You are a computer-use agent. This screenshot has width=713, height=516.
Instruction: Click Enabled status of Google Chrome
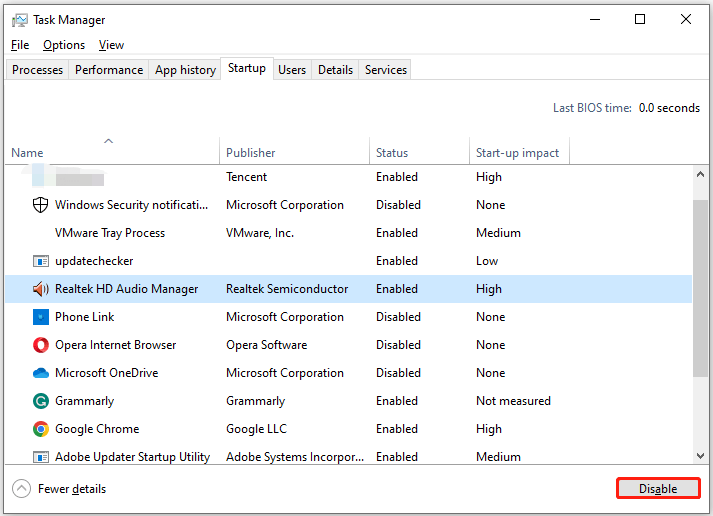(397, 429)
